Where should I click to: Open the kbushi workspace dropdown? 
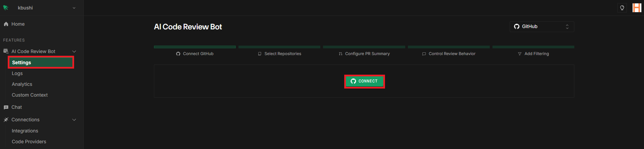[x=46, y=8]
